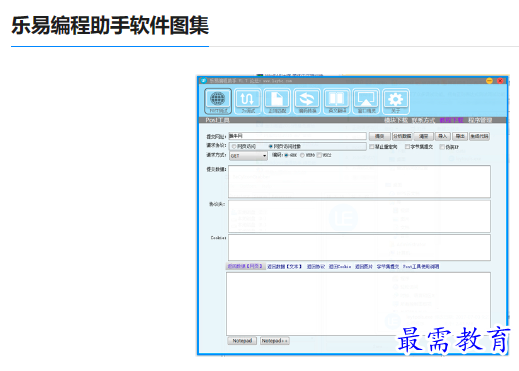The width and height of the screenshot is (519, 371).
Task: Close window with red X button
Action: point(500,81)
